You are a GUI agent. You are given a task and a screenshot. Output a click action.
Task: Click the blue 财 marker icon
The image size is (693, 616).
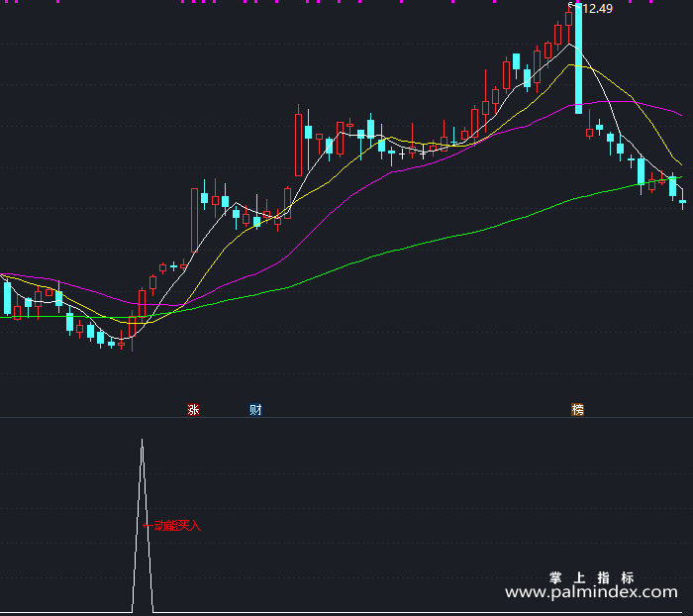pyautogui.click(x=255, y=410)
